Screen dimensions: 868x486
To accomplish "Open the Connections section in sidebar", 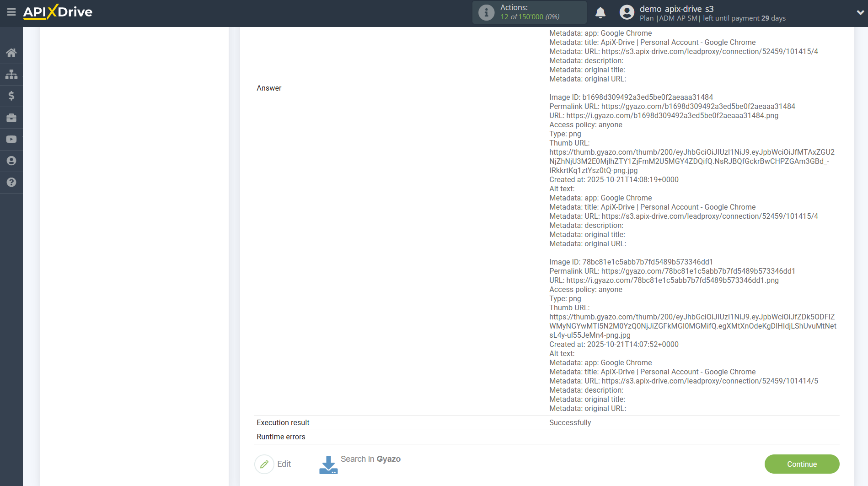I will coord(11,74).
